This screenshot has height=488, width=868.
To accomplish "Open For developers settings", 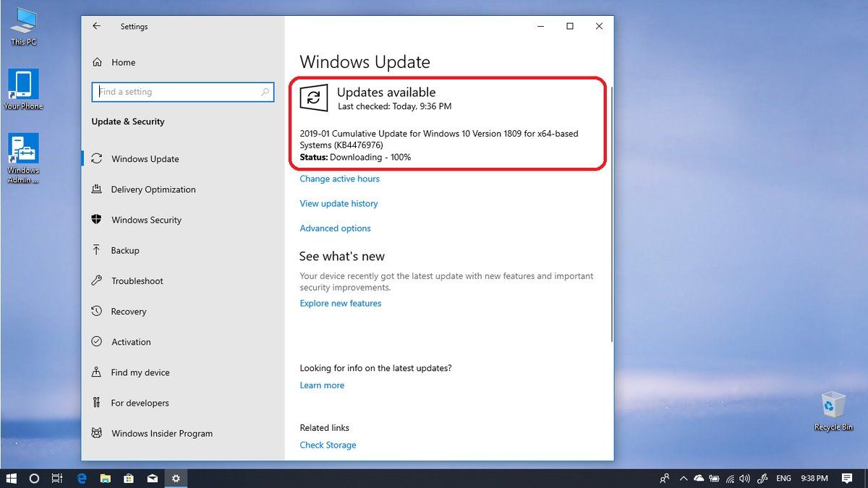I will pos(140,403).
